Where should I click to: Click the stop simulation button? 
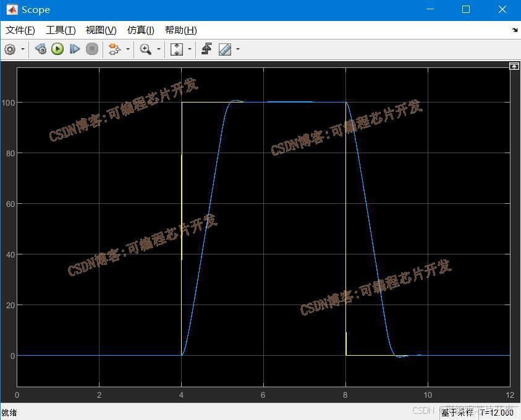tap(92, 49)
